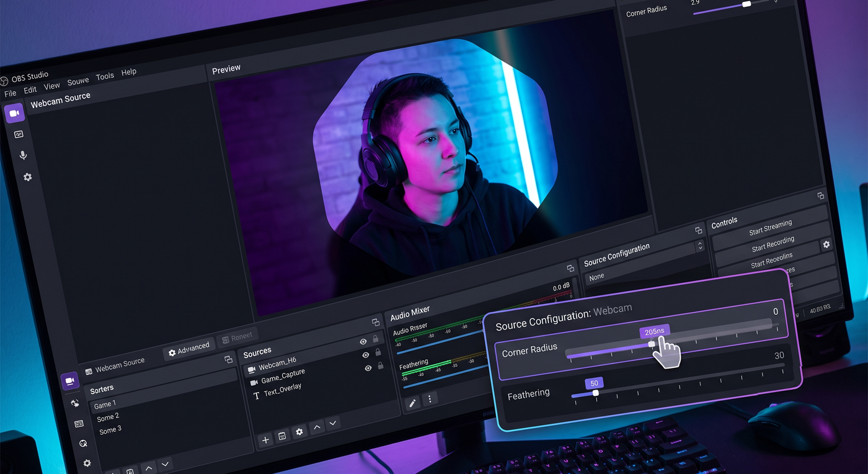This screenshot has width=868, height=474.
Task: Open the Source Configuration up-down chevron selector
Action: point(700,246)
